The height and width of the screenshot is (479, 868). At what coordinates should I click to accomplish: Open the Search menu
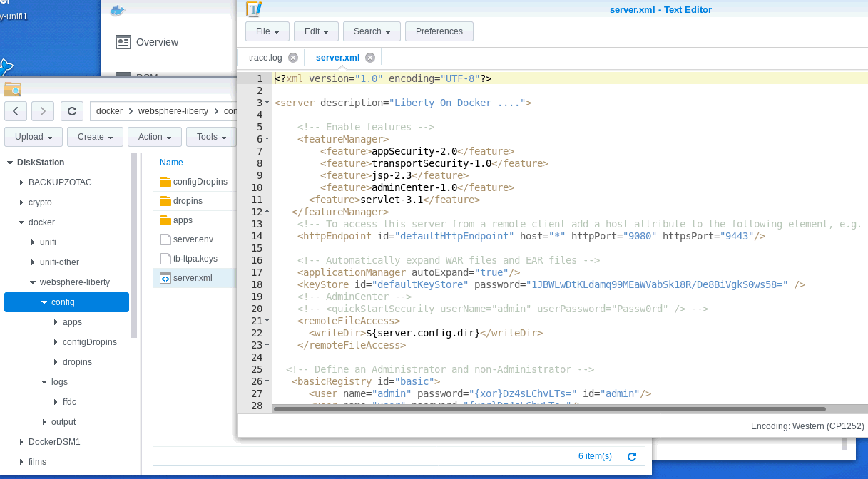coord(371,31)
